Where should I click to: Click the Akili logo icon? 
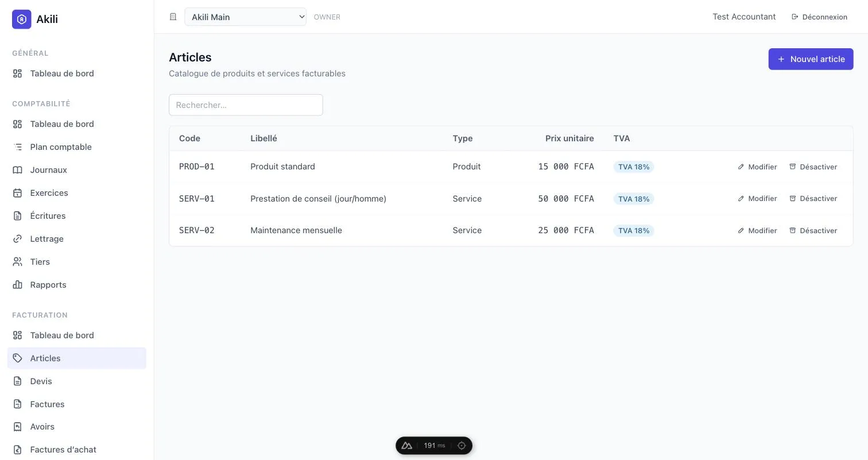coord(22,19)
